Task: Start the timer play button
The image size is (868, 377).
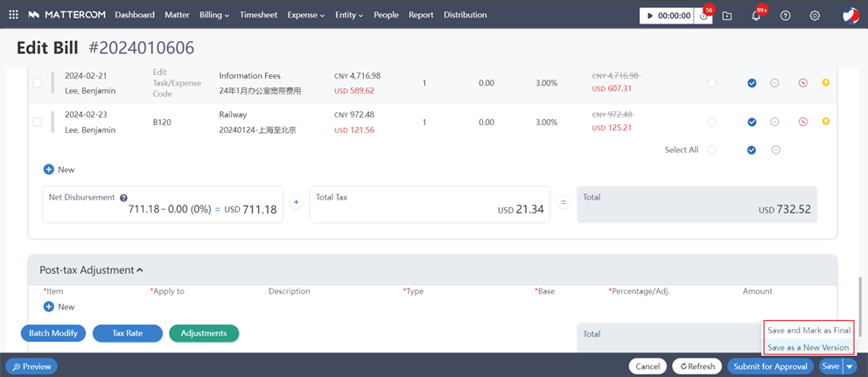Action: tap(650, 16)
